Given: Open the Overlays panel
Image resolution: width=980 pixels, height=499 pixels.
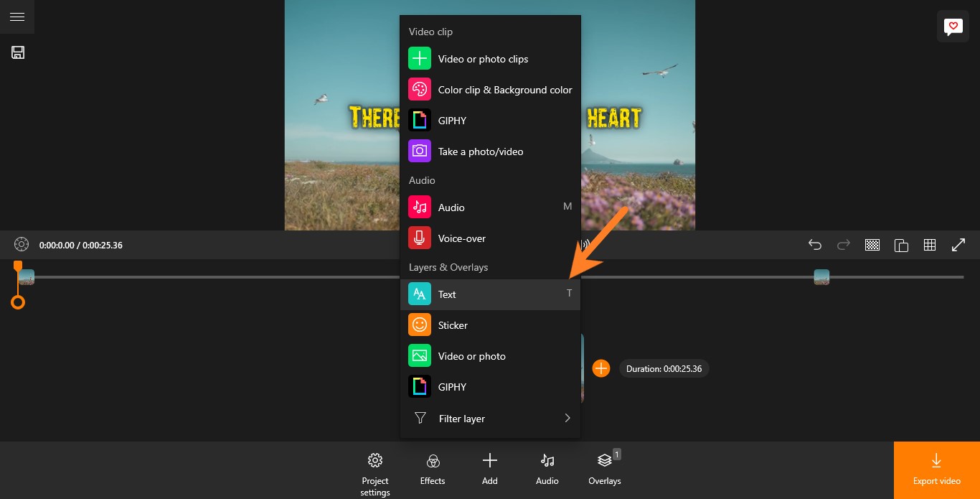Looking at the screenshot, I should point(605,470).
